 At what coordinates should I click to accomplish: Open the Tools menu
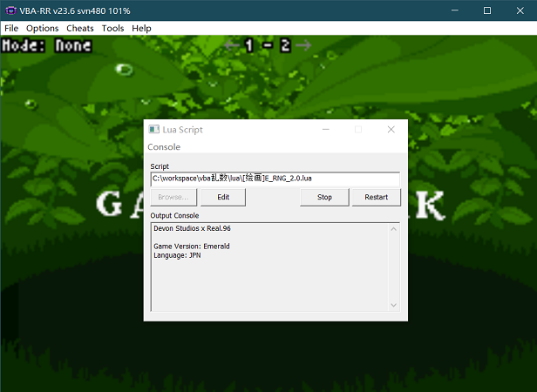[112, 28]
